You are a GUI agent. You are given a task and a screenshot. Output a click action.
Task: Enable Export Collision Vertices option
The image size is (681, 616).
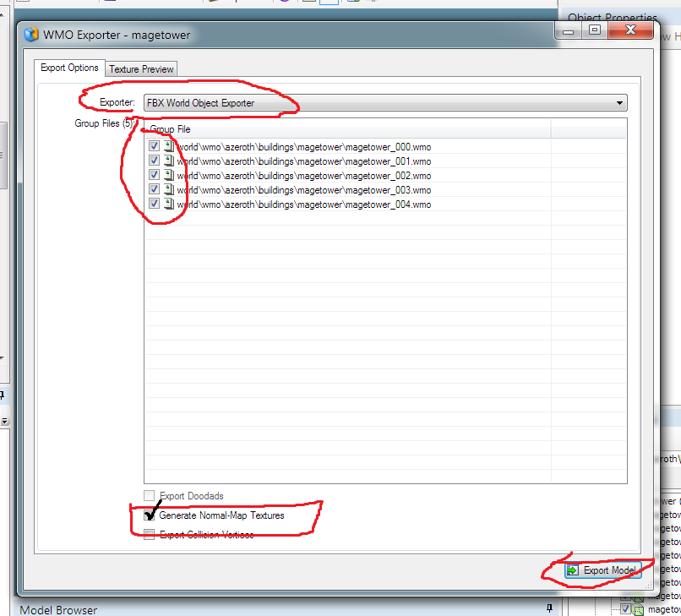tap(150, 534)
